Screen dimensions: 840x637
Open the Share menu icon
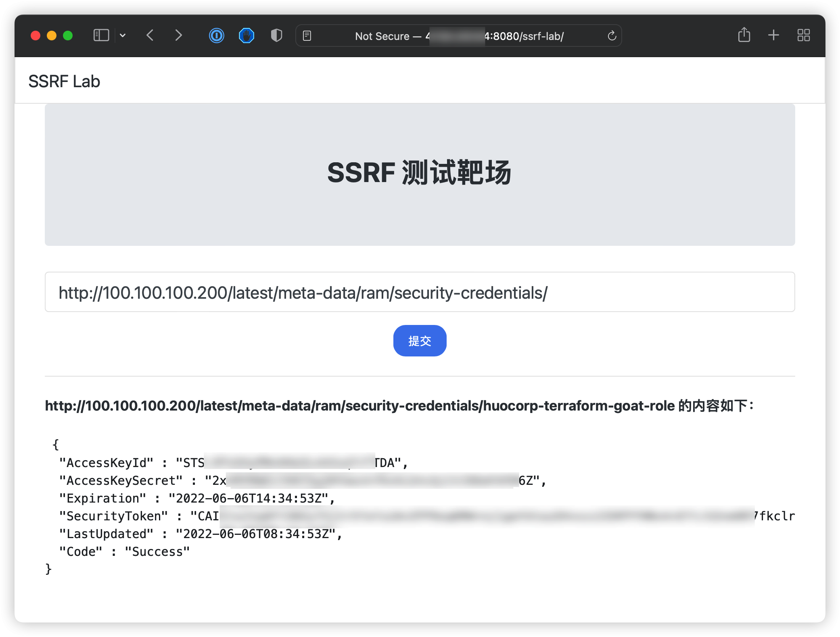744,35
